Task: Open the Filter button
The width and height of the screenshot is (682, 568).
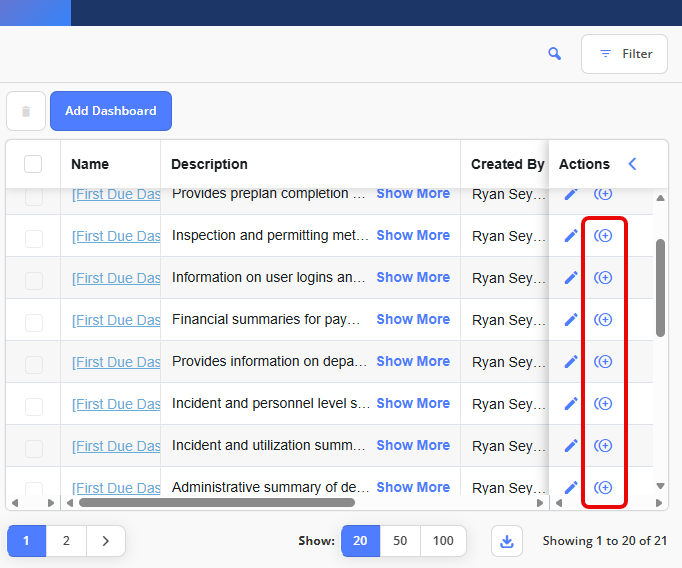Action: (x=624, y=54)
